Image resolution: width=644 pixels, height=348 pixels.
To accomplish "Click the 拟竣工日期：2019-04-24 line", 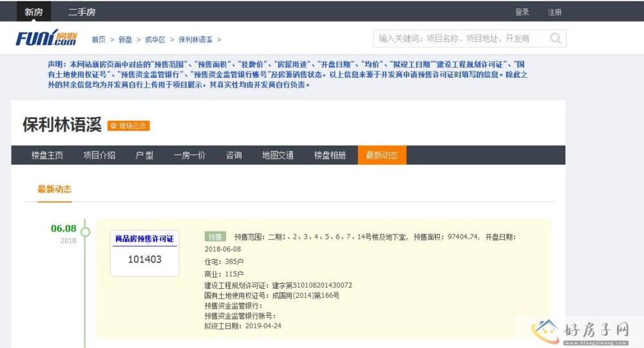I will (243, 326).
